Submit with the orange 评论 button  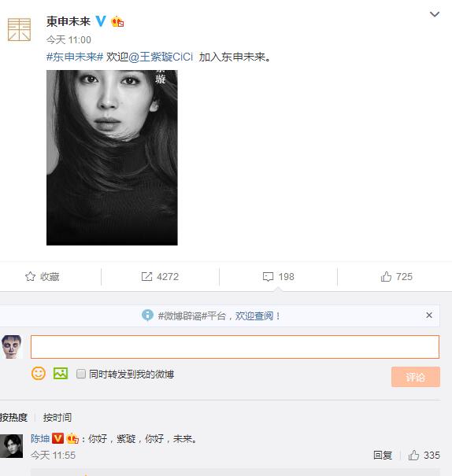click(416, 377)
